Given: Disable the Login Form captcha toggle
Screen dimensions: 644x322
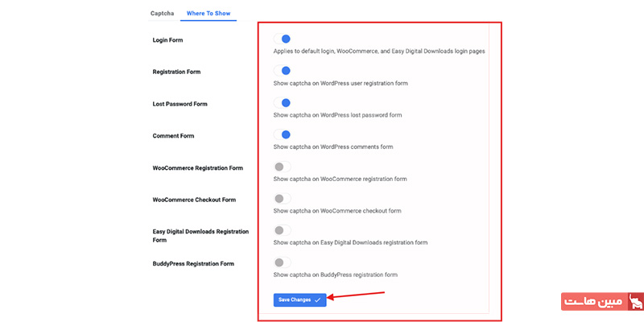Looking at the screenshot, I should [x=283, y=39].
